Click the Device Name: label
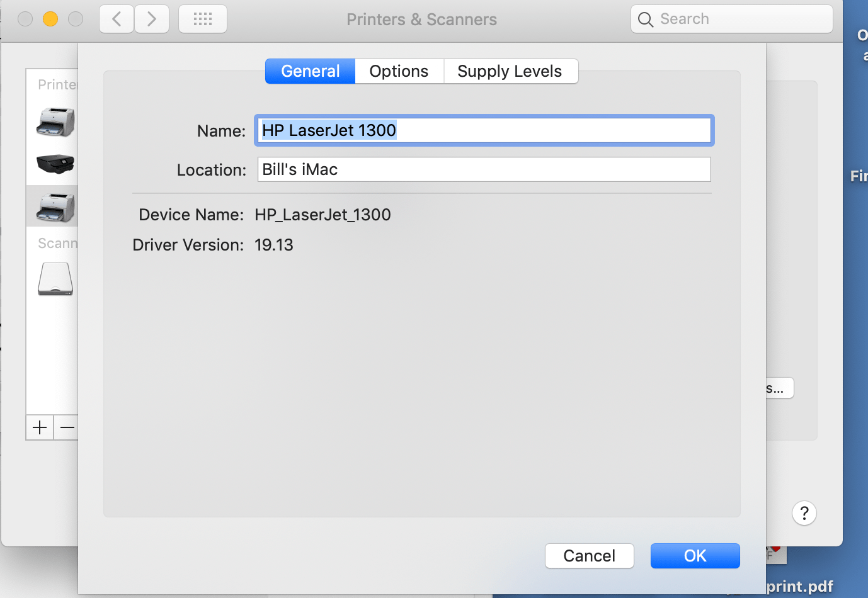868x598 pixels. (x=191, y=215)
